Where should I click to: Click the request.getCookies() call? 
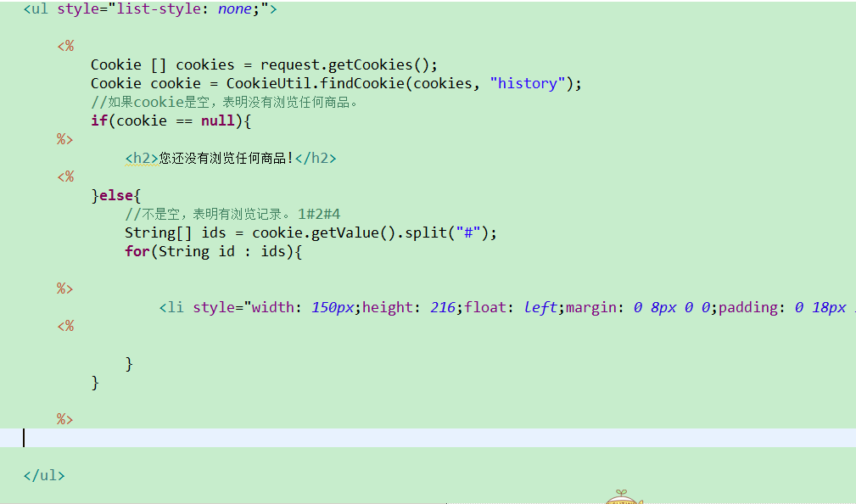click(x=348, y=64)
